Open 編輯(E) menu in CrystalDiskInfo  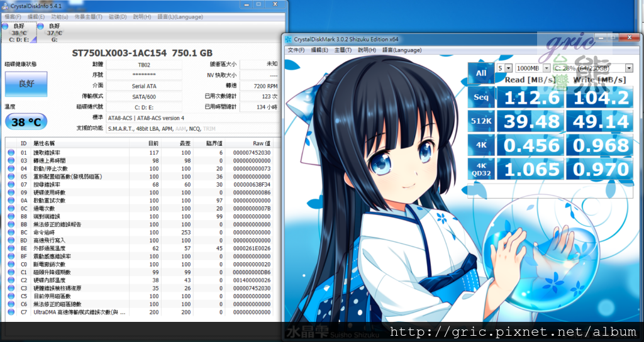point(36,17)
